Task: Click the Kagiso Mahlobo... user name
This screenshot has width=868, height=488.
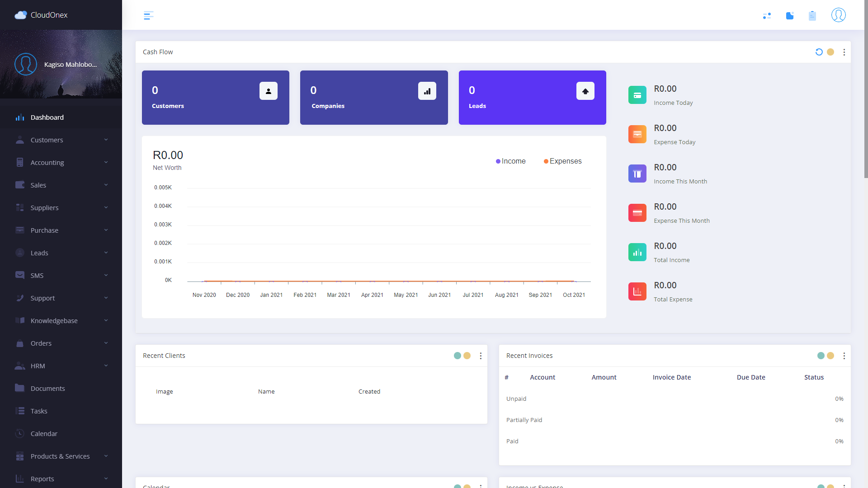Action: (71, 65)
